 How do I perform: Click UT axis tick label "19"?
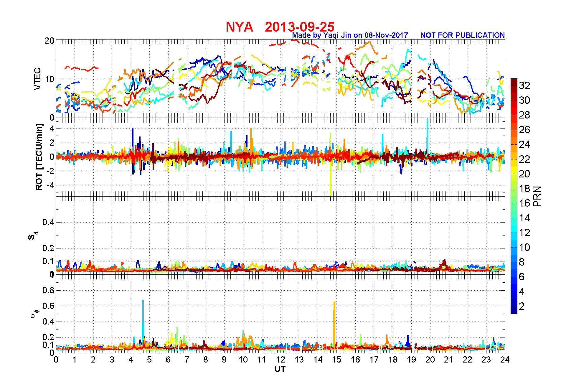pyautogui.click(x=411, y=360)
